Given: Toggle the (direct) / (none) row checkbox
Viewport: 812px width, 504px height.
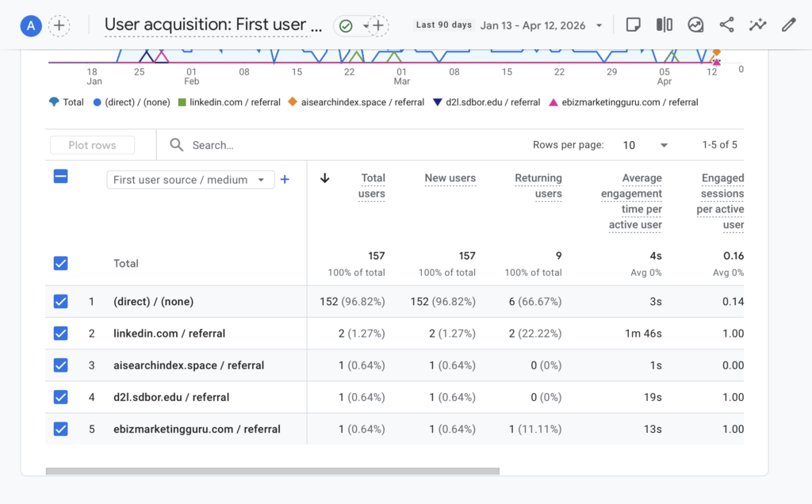Looking at the screenshot, I should pyautogui.click(x=61, y=302).
